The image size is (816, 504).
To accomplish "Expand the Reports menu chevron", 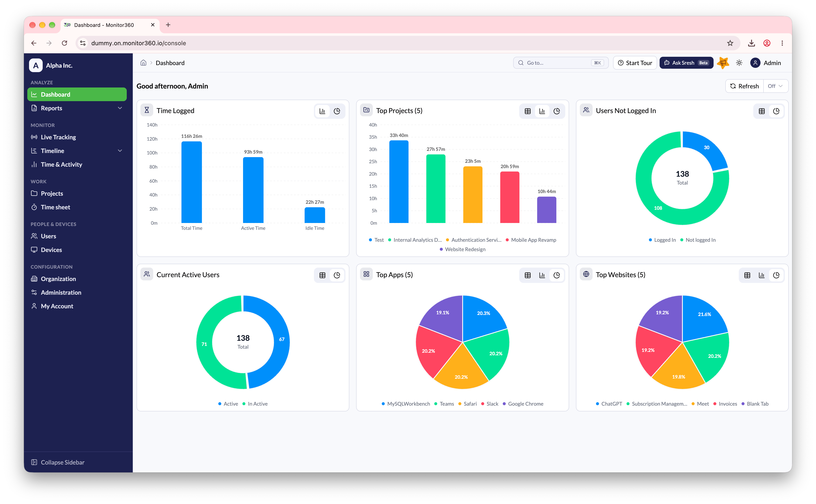I will click(120, 108).
